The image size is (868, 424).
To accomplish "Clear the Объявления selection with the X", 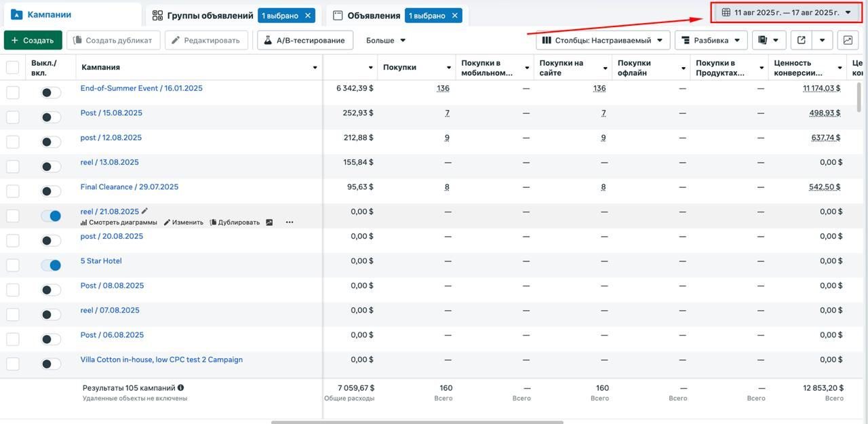I will pyautogui.click(x=455, y=15).
